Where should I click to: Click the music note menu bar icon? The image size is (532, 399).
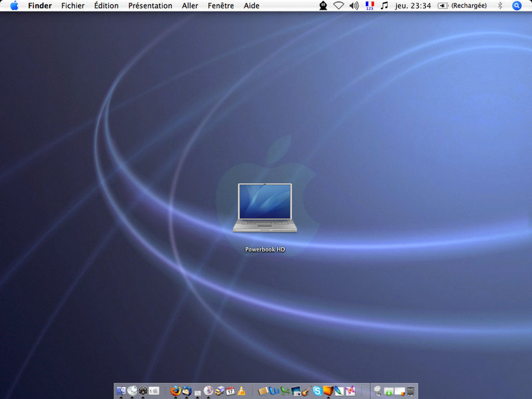[384, 6]
